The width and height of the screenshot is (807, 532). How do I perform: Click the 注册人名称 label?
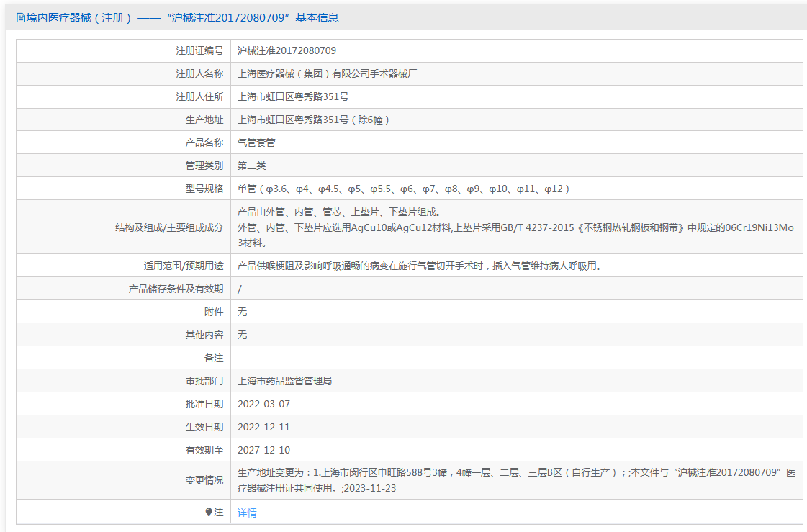pyautogui.click(x=199, y=73)
